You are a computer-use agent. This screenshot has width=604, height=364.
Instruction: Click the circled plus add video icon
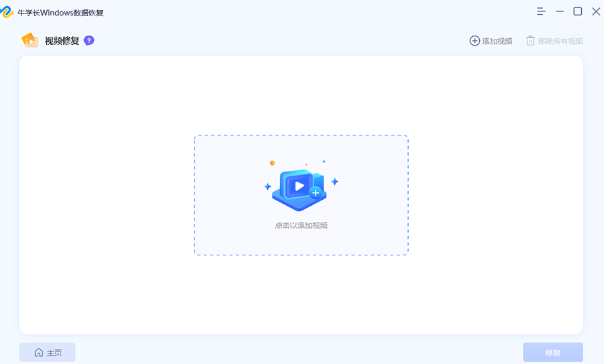pos(474,41)
